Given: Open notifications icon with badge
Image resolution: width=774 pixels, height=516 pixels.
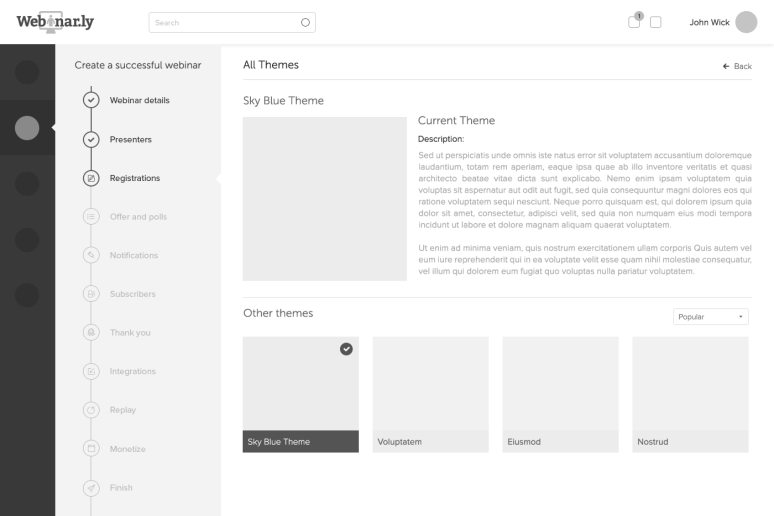Looking at the screenshot, I should click(634, 21).
